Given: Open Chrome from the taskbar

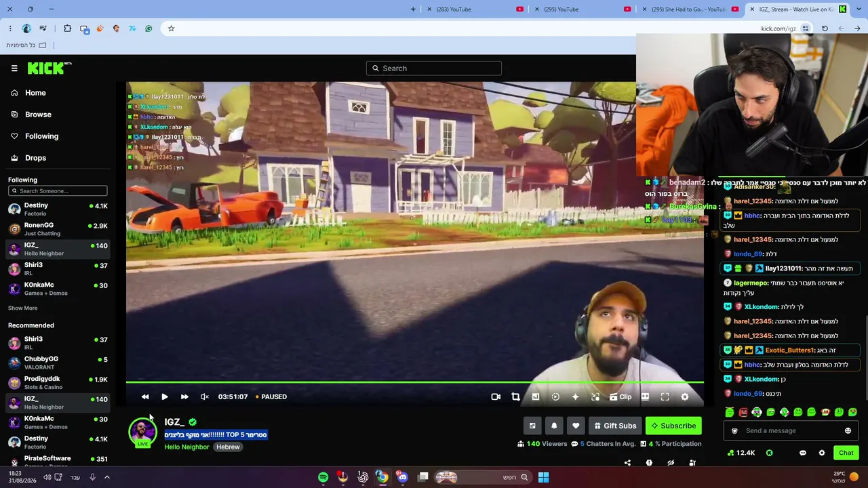Looking at the screenshot, I should 382,477.
